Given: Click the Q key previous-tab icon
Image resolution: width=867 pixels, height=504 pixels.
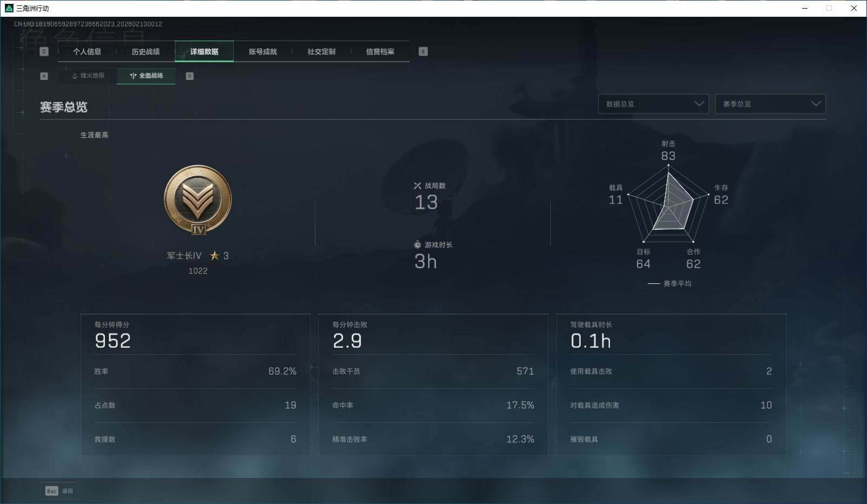Looking at the screenshot, I should click(44, 51).
